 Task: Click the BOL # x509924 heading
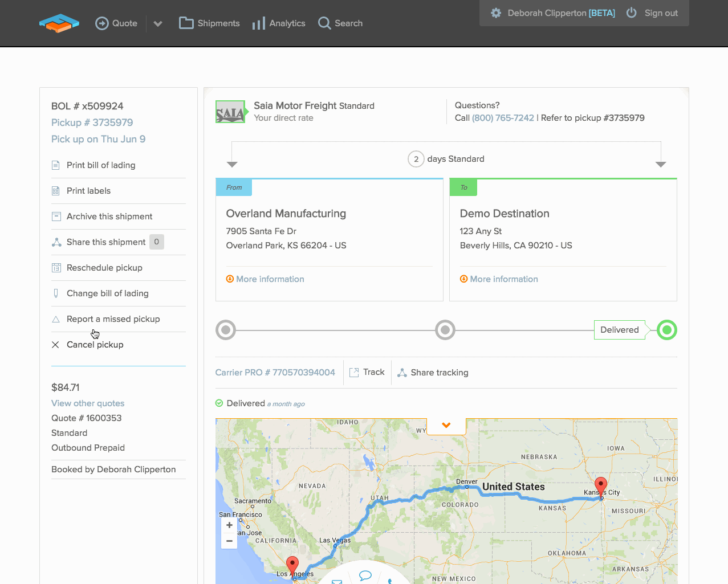87,106
